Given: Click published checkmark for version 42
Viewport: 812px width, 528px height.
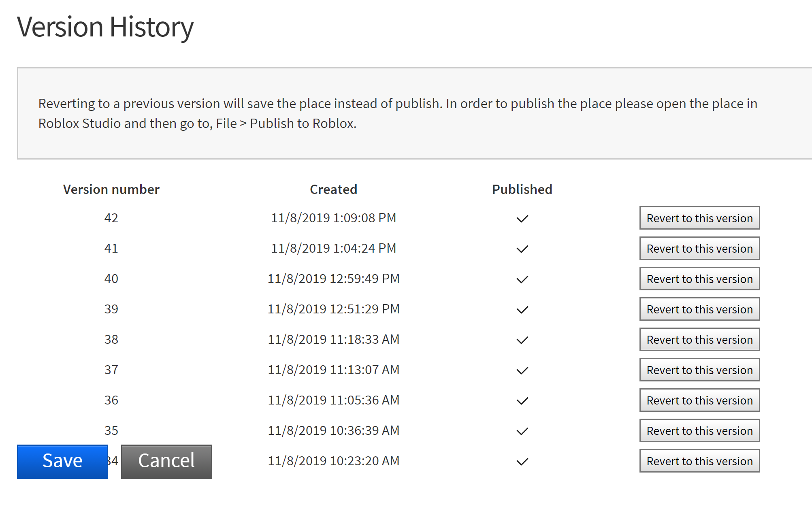Looking at the screenshot, I should tap(522, 219).
